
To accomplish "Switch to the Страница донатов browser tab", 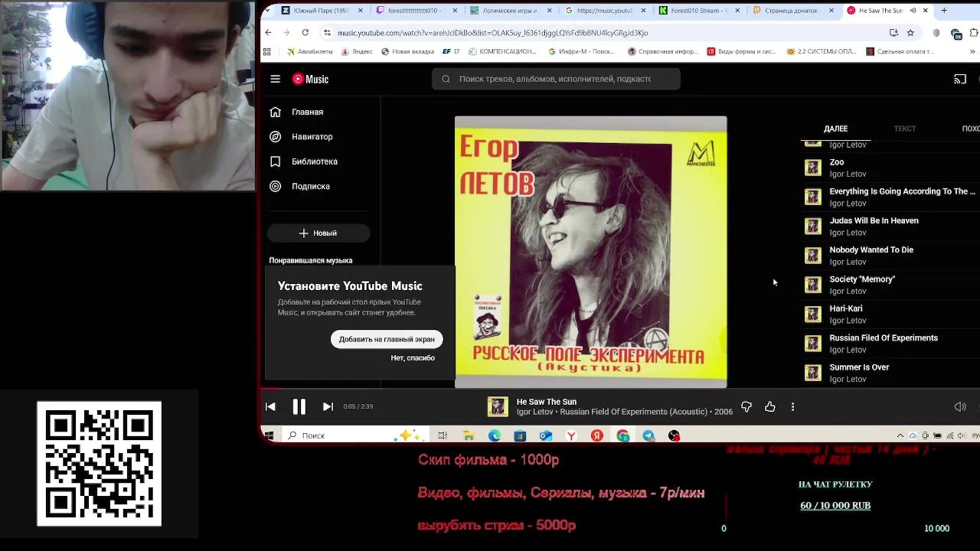I will [793, 11].
